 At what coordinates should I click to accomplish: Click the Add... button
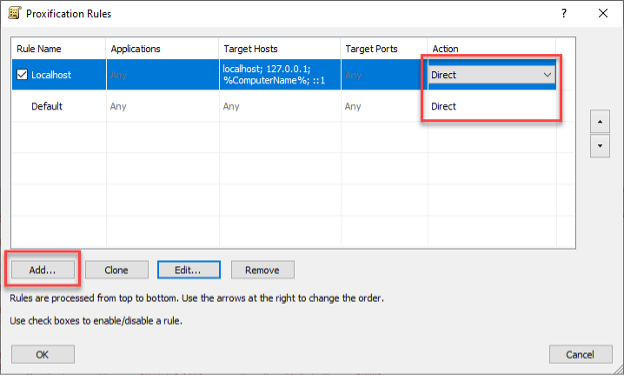click(43, 270)
